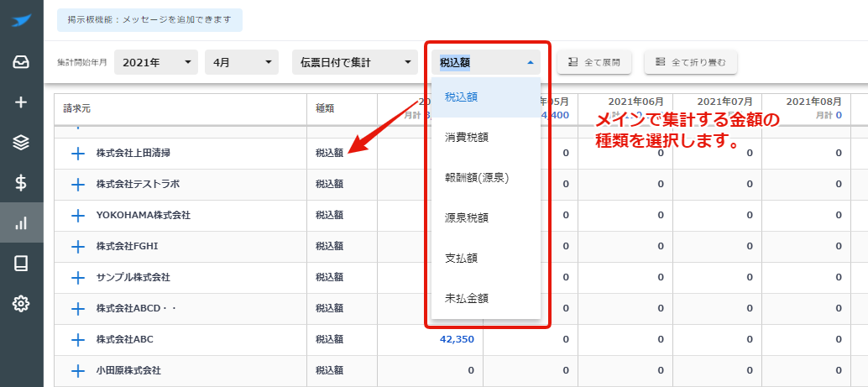Click the 全て折り畳む button
The image size is (868, 387).
690,63
